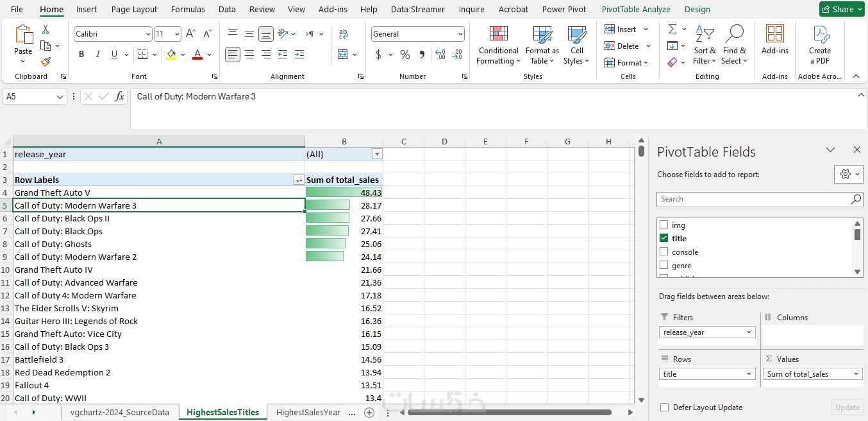The image size is (868, 421).
Task: Open the PivotTable Analyze ribbon tab
Action: tap(636, 10)
